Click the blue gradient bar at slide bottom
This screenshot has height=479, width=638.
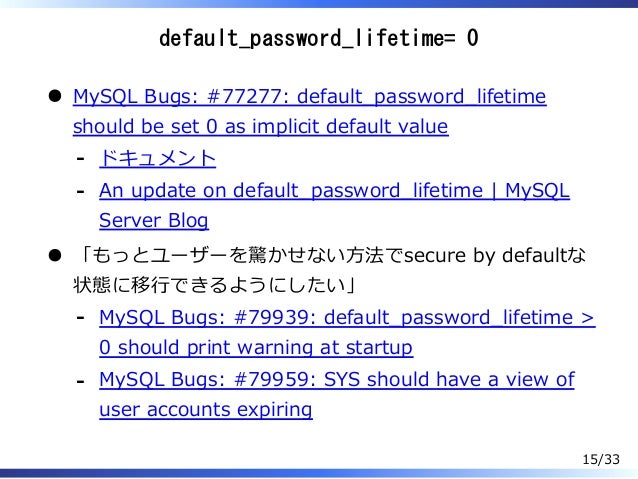click(x=319, y=473)
